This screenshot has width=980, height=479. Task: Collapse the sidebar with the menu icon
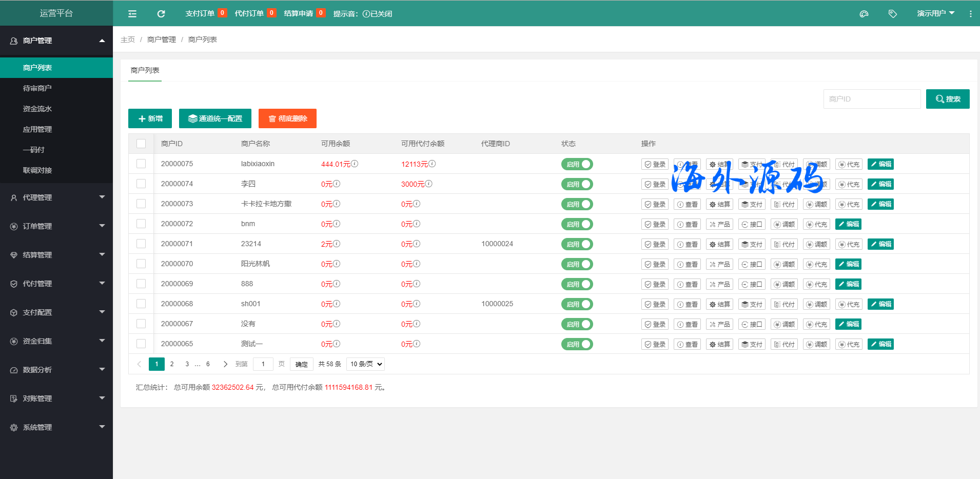coord(132,14)
